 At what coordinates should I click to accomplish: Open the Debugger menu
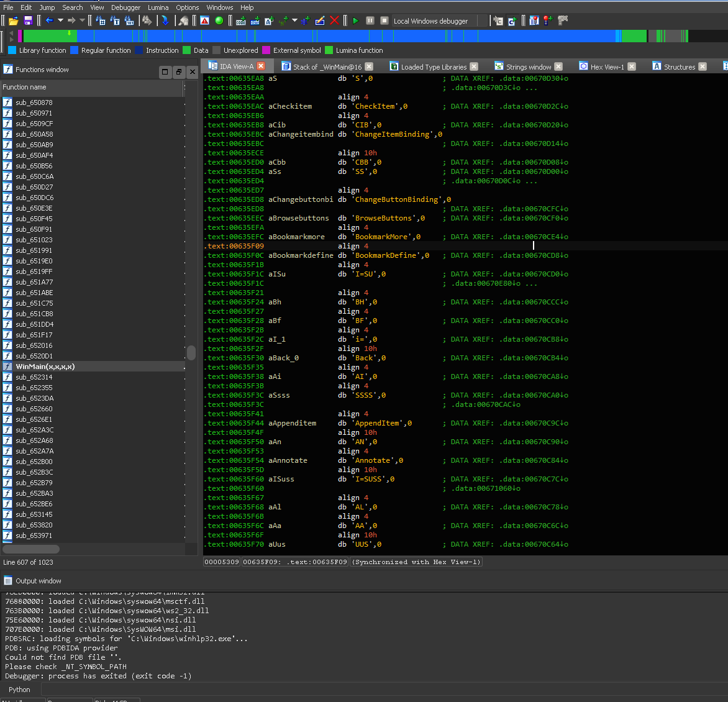[x=126, y=7]
